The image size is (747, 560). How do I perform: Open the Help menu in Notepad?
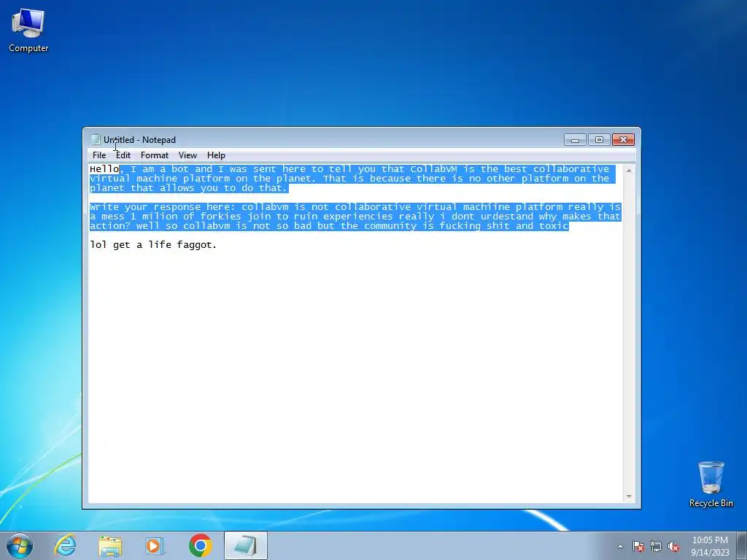tap(216, 155)
